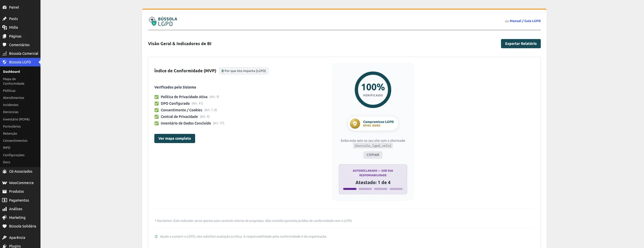Open the Políticas submenu item
Viewport: 644px width, 248px height.
point(9,91)
